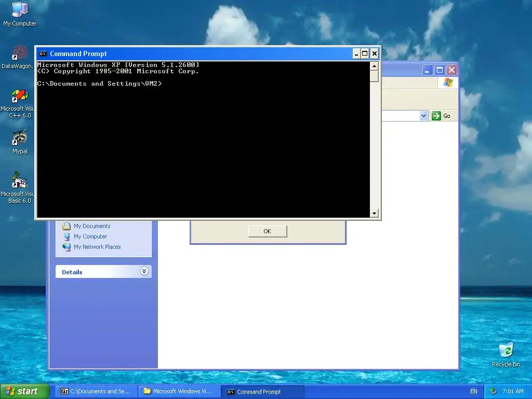The image size is (532, 399).
Task: Click the Command Prompt scroll down arrow
Action: (x=374, y=214)
